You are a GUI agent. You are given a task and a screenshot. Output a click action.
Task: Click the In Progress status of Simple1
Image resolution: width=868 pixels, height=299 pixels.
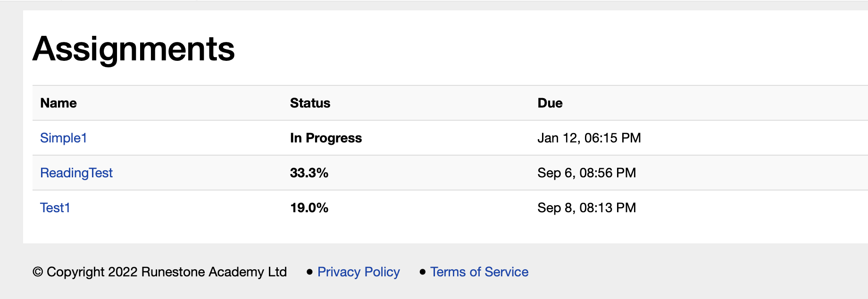pyautogui.click(x=326, y=138)
